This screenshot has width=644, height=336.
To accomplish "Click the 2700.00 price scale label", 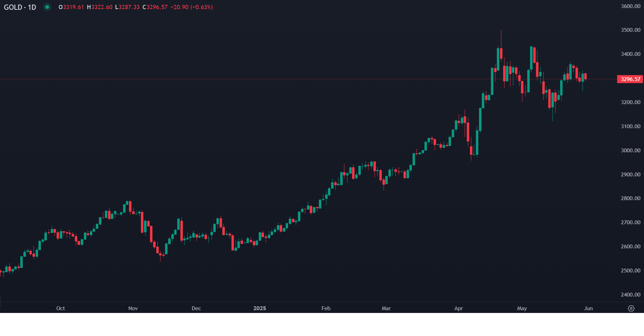I will click(630, 222).
